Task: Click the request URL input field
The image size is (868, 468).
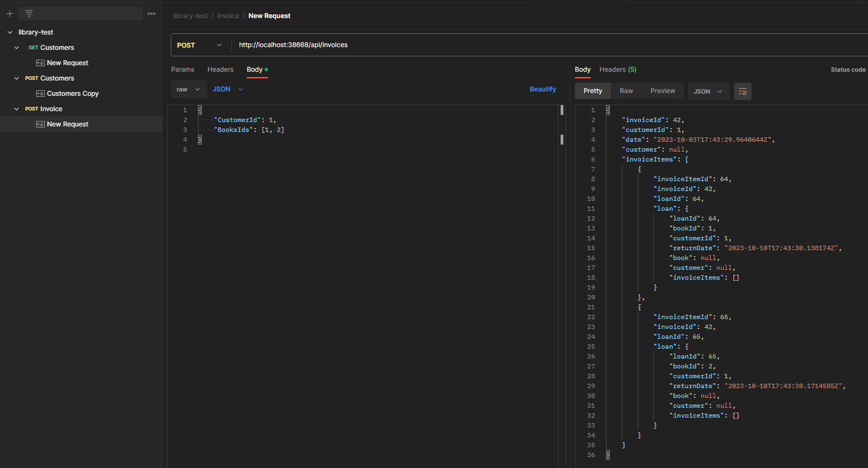Action: tap(550, 45)
